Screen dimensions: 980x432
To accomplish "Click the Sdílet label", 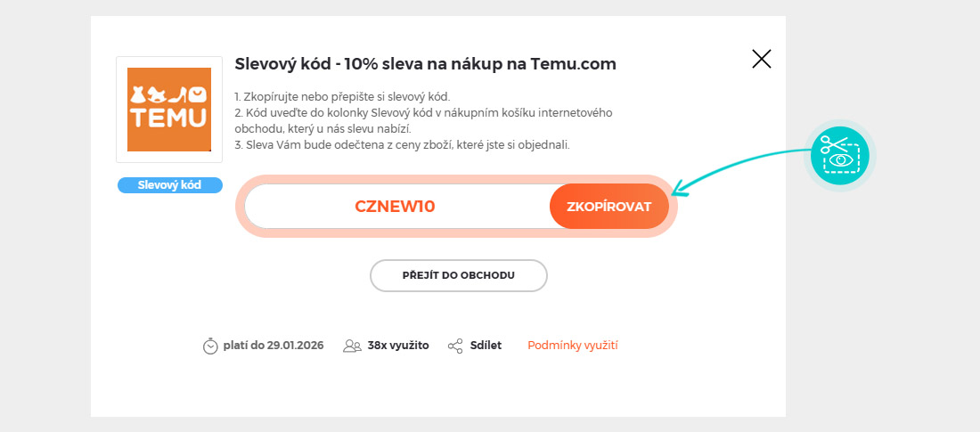I will (x=486, y=345).
